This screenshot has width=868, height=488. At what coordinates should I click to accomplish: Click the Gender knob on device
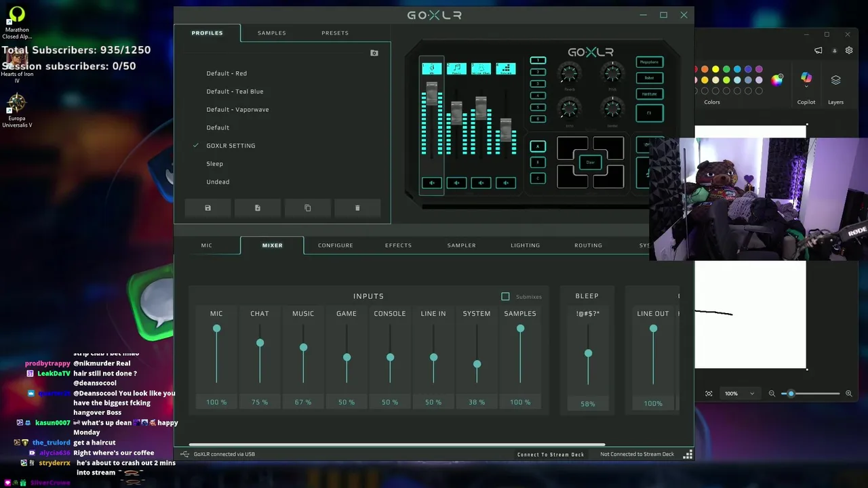[x=612, y=108]
